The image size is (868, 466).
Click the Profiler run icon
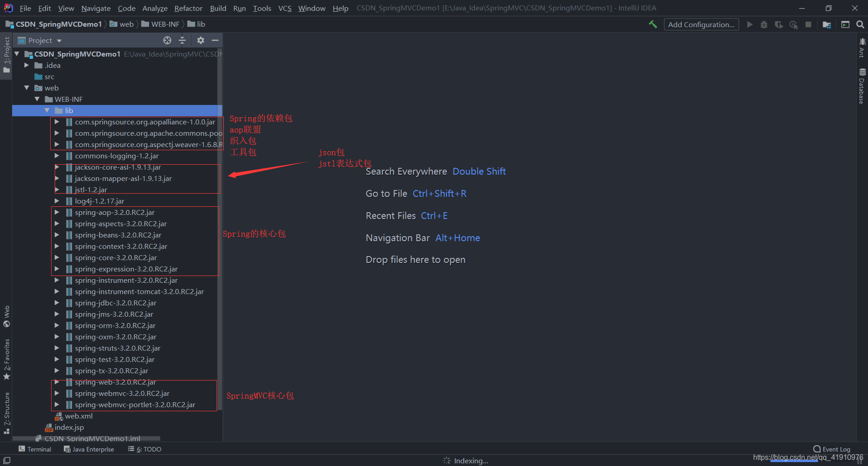pos(793,24)
